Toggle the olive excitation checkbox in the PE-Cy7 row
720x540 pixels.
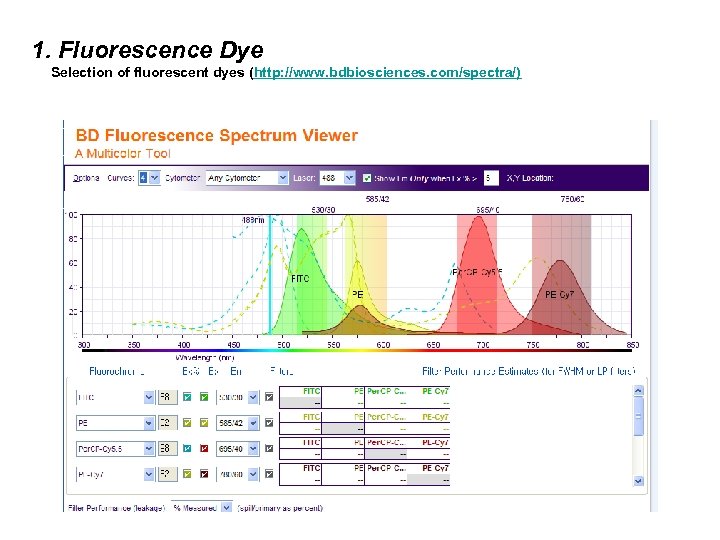[187, 474]
